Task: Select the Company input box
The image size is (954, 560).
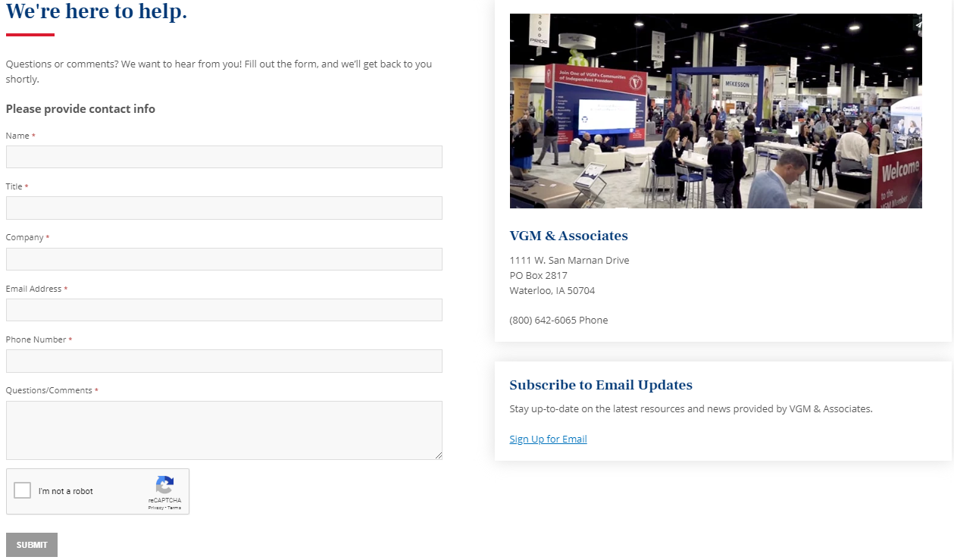Action: (224, 259)
